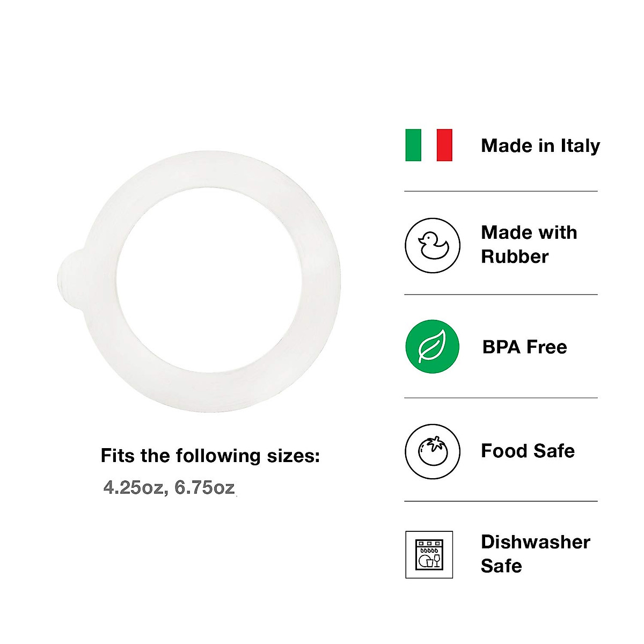This screenshot has width=644, height=644.
Task: Click the divider line above Dishwasher Safe
Action: tap(500, 501)
